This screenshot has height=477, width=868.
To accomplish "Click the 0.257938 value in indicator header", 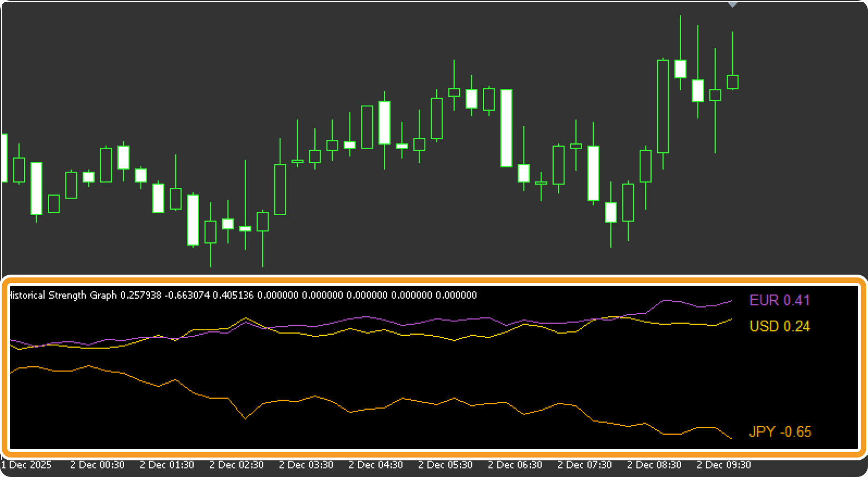I will 141,295.
